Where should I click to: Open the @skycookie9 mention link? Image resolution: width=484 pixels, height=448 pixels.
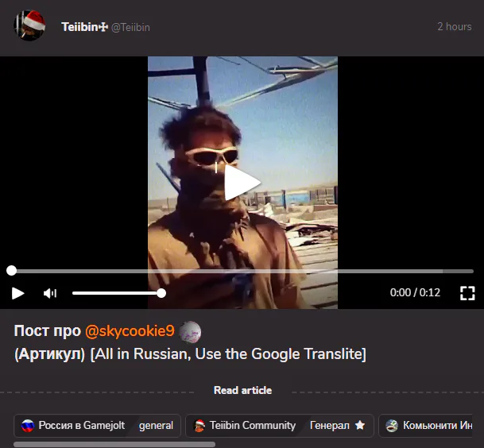(130, 331)
